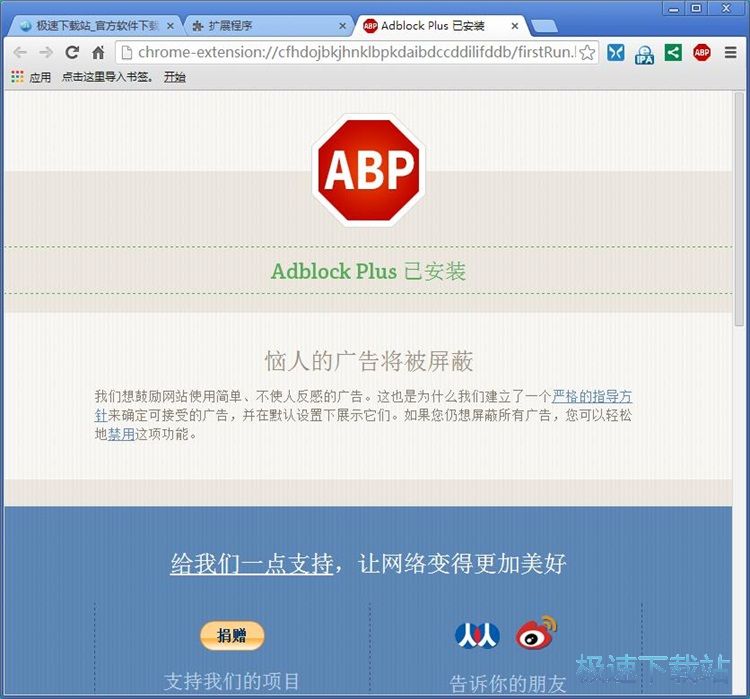Reload the current page
The height and width of the screenshot is (699, 750).
(72, 52)
